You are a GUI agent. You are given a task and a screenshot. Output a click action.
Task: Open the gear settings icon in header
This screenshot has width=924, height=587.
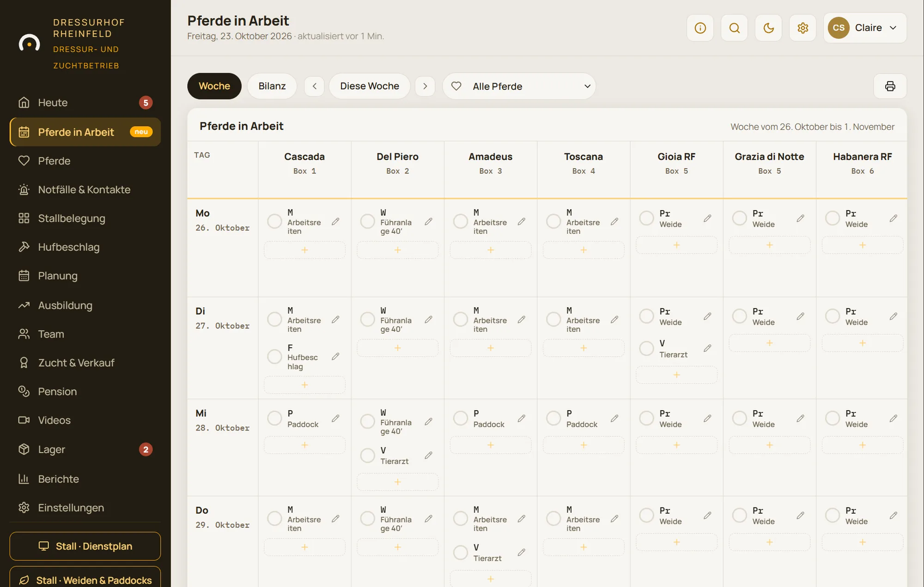point(802,28)
